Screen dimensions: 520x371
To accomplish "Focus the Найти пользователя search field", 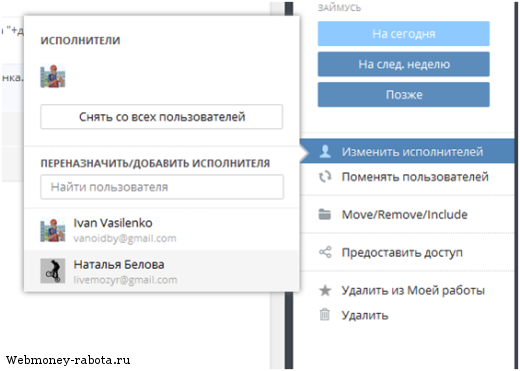I will pyautogui.click(x=162, y=187).
